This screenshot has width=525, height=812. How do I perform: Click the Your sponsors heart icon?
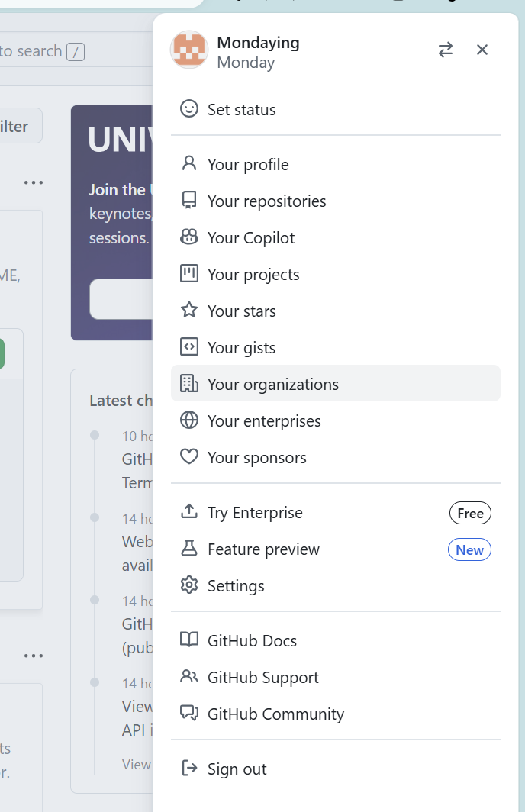pos(188,457)
